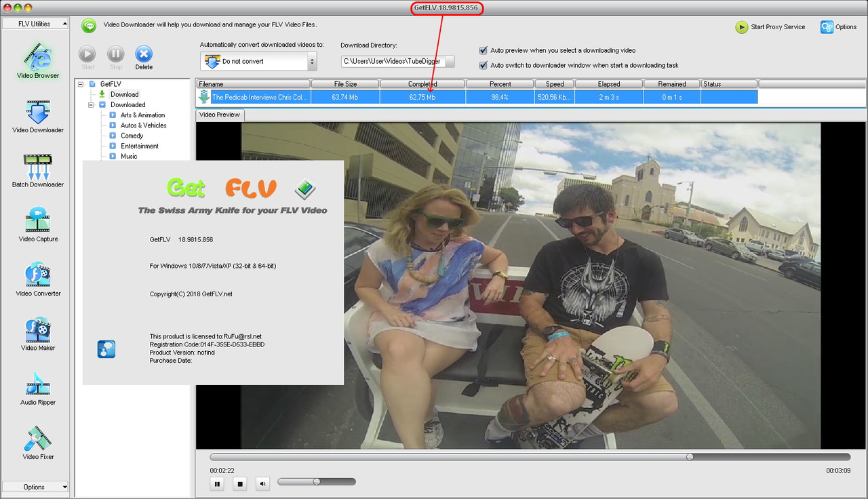The image size is (868, 499).
Task: Mute the video preview audio
Action: click(263, 483)
